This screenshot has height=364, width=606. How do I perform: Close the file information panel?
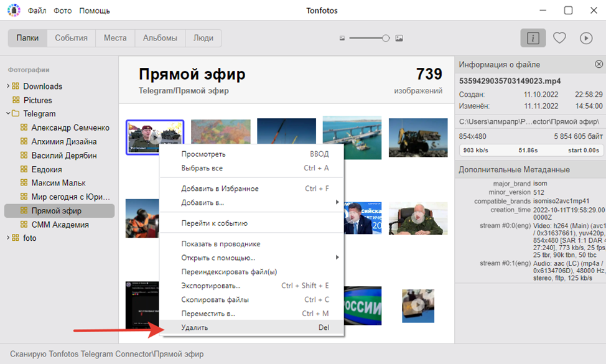pyautogui.click(x=599, y=64)
